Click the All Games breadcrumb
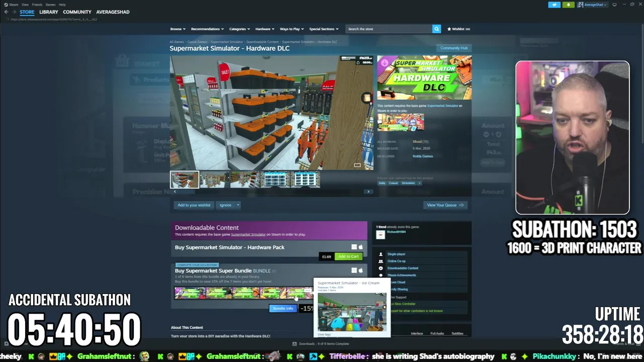Viewport: 644px width, 362px height. [x=177, y=42]
